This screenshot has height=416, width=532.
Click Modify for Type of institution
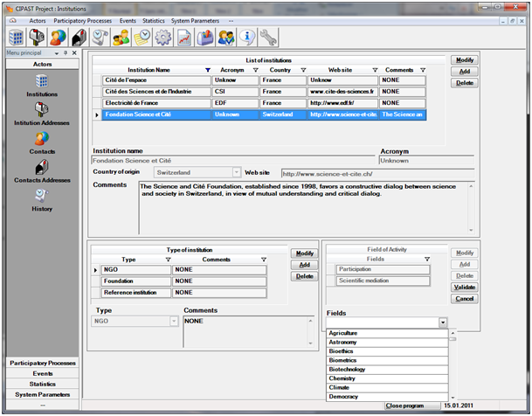click(x=304, y=253)
